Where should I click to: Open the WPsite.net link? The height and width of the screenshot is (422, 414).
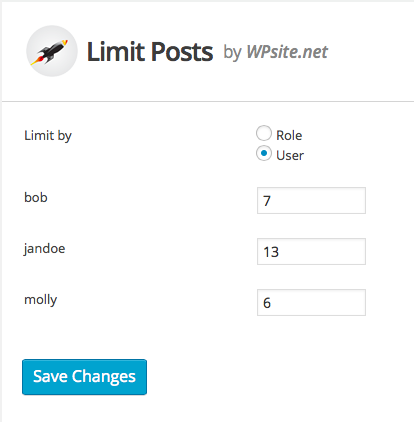pos(287,52)
